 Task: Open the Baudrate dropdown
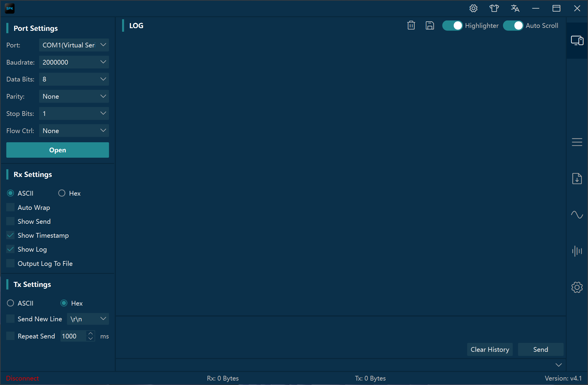(x=74, y=62)
